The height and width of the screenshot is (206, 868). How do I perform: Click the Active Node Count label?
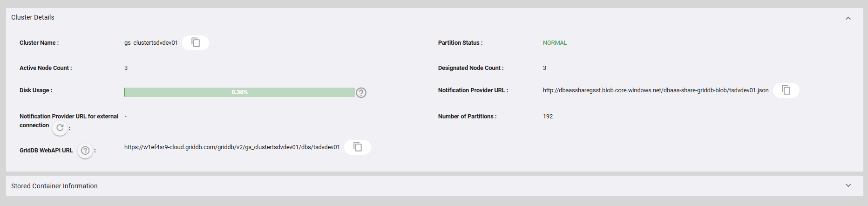pyautogui.click(x=46, y=68)
